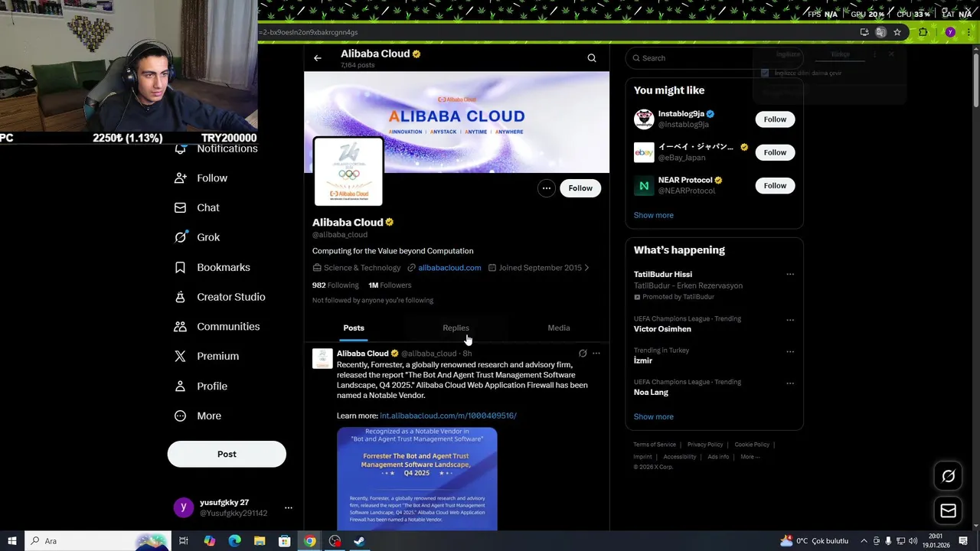Show more under What's happening

click(x=654, y=417)
